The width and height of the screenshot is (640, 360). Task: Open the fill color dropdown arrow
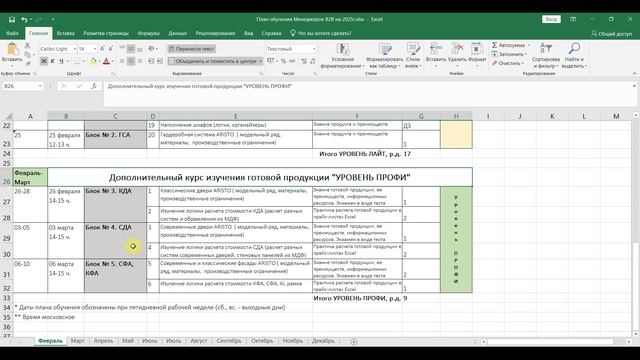pyautogui.click(x=99, y=61)
